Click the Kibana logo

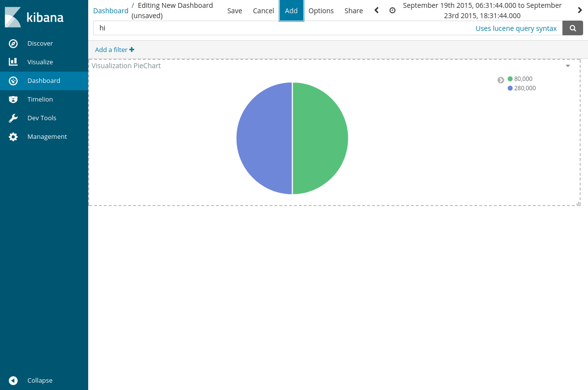pyautogui.click(x=34, y=17)
